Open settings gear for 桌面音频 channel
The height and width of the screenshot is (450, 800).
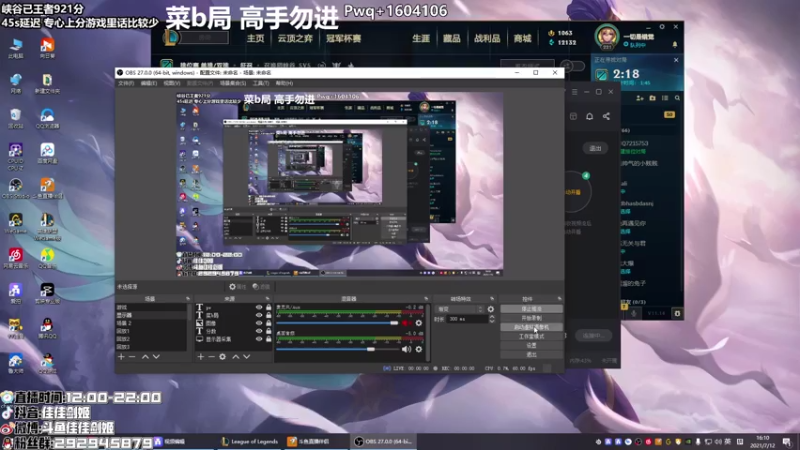tap(419, 349)
